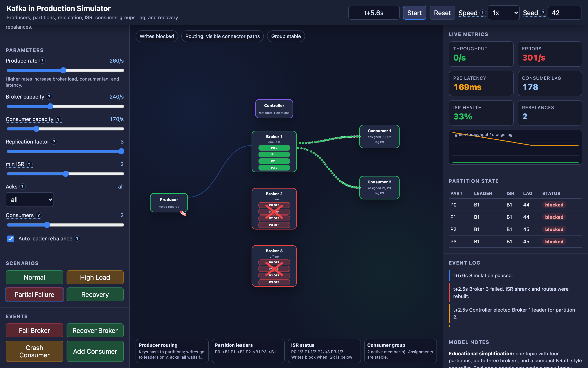Select the Consumer 1 node

coord(379,137)
